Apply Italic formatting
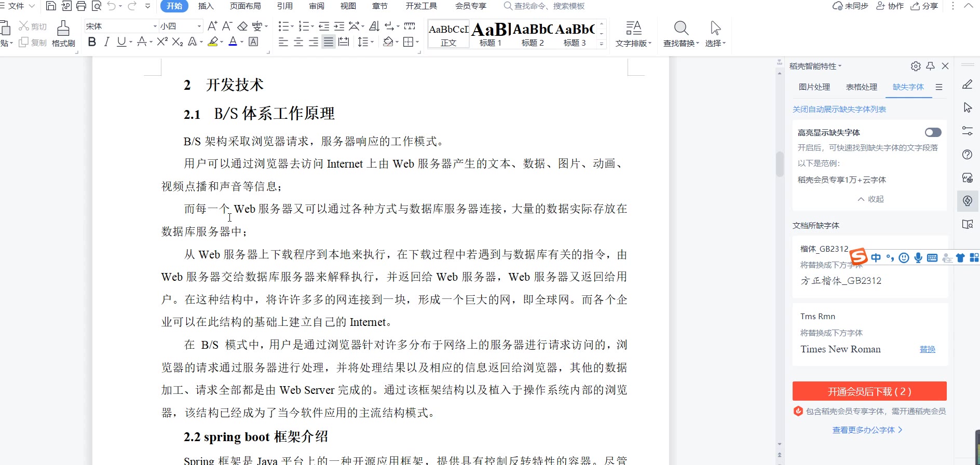 click(x=106, y=42)
